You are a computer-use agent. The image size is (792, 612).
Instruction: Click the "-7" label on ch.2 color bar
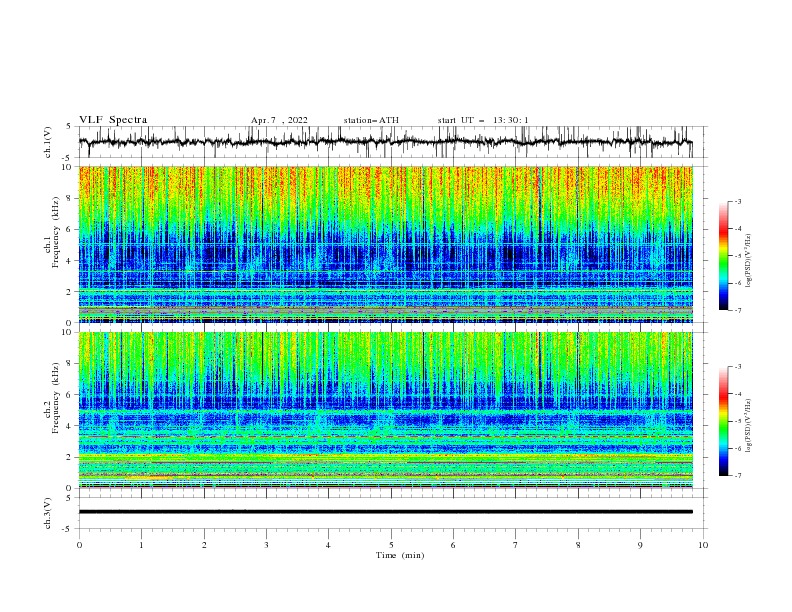[x=738, y=476]
